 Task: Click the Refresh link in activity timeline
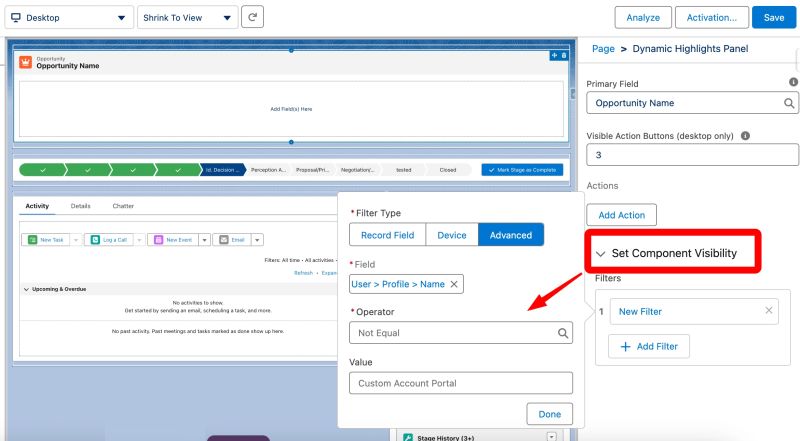coord(303,273)
